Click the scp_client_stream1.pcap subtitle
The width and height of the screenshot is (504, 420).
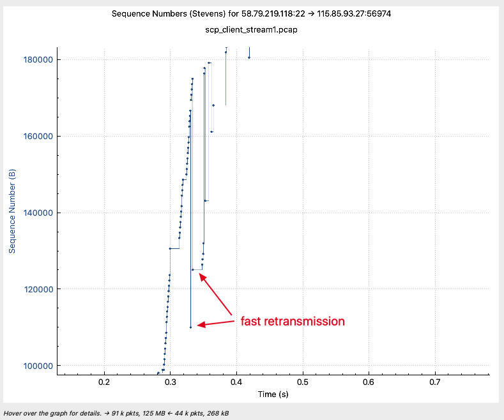click(x=252, y=30)
